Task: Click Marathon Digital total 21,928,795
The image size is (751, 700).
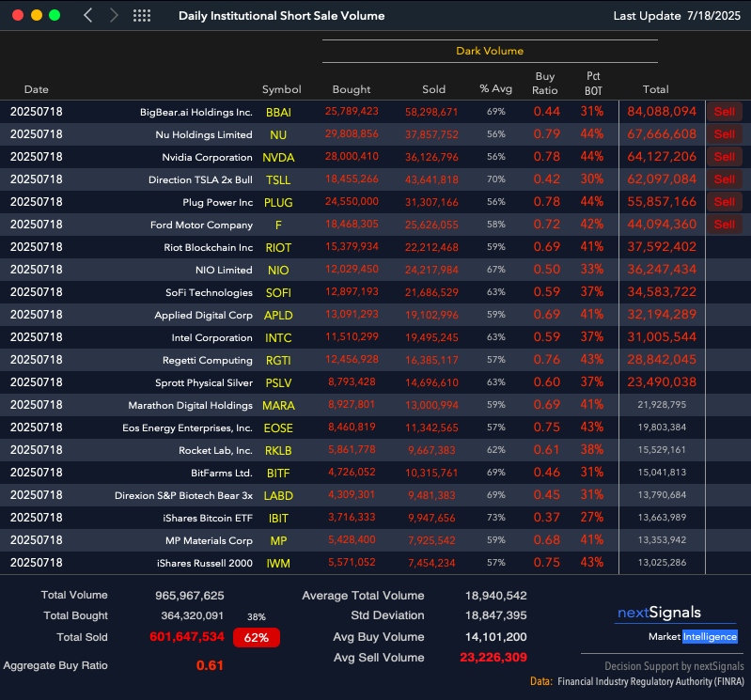Action: (662, 405)
